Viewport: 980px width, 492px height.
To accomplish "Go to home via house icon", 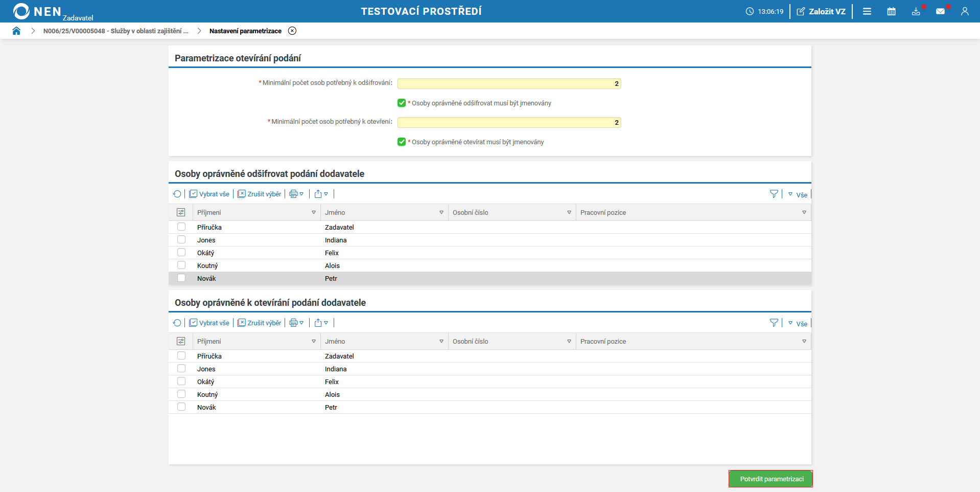I will 16,31.
